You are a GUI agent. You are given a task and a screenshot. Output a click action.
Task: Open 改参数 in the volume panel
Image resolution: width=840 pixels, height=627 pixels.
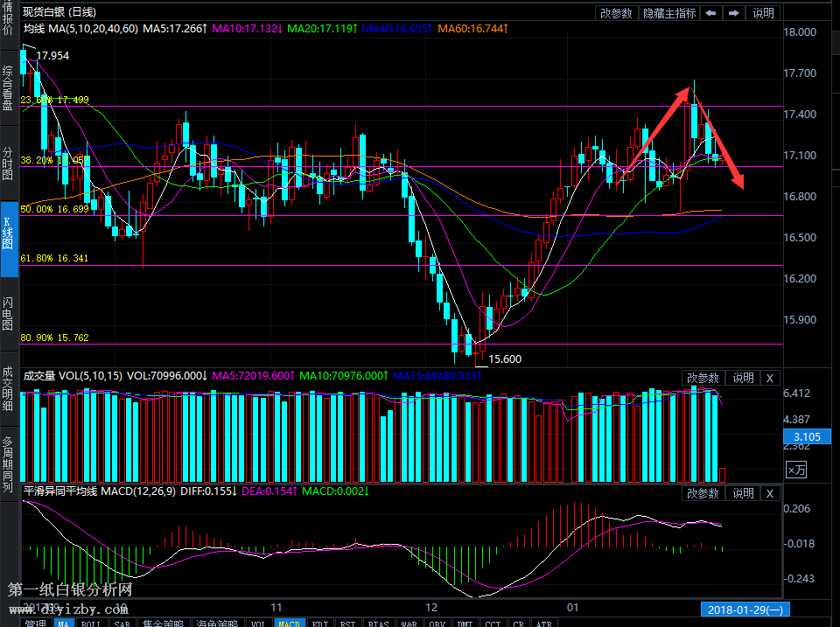pyautogui.click(x=702, y=378)
